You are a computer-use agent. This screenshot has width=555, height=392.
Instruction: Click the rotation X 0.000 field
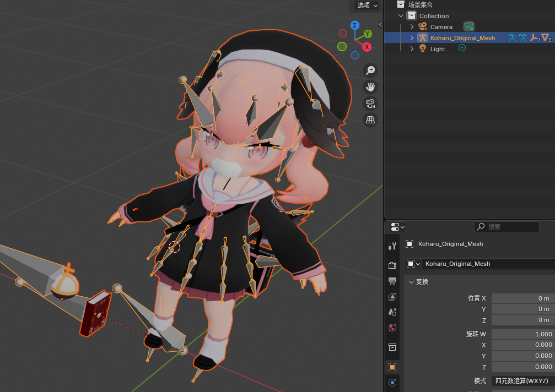click(x=523, y=345)
